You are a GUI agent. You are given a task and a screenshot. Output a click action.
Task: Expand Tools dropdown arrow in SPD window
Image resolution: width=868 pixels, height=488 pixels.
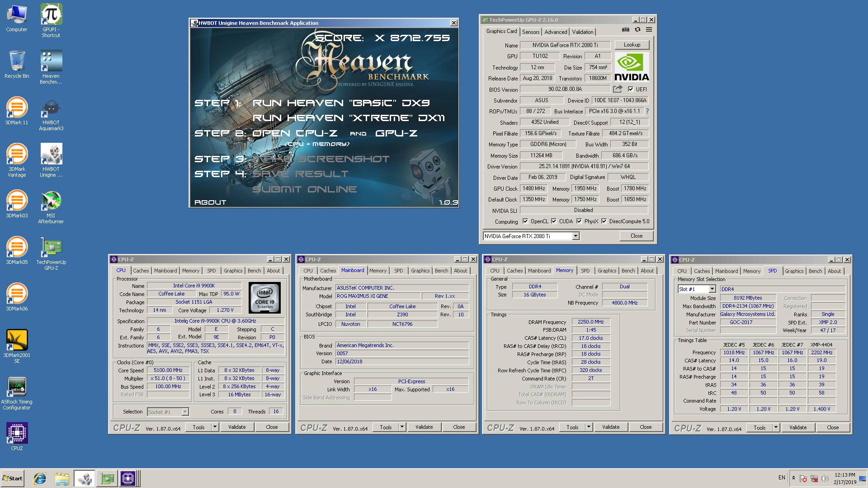[x=776, y=427]
